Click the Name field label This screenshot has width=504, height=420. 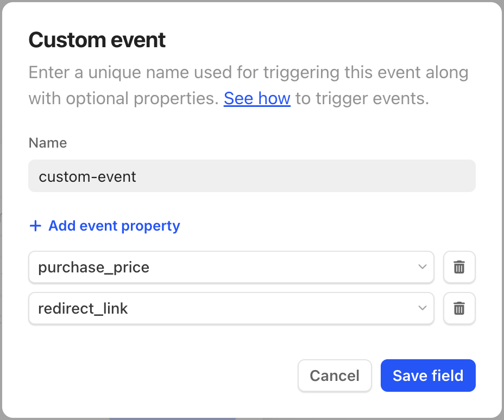point(48,143)
